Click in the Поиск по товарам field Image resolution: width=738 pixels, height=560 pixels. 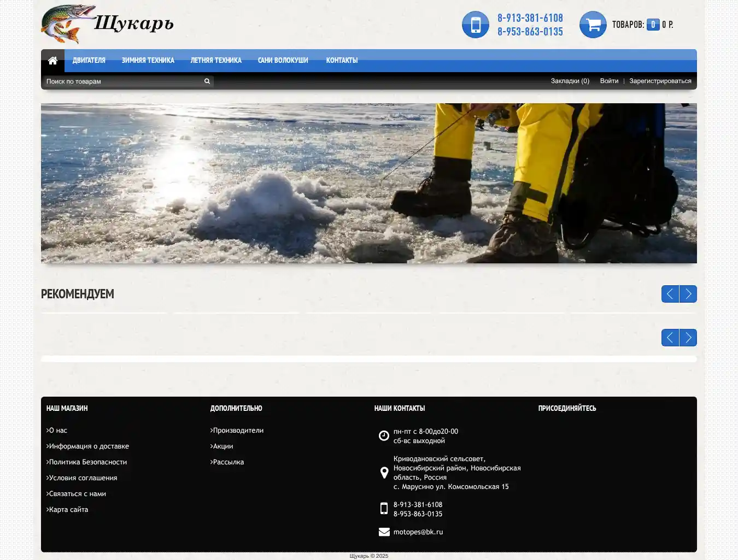coord(123,81)
